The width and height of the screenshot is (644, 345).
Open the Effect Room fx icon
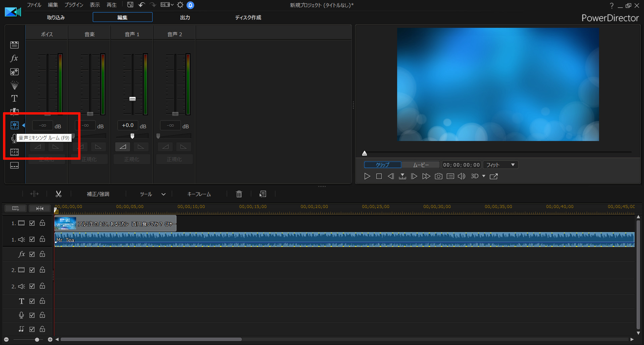(14, 58)
